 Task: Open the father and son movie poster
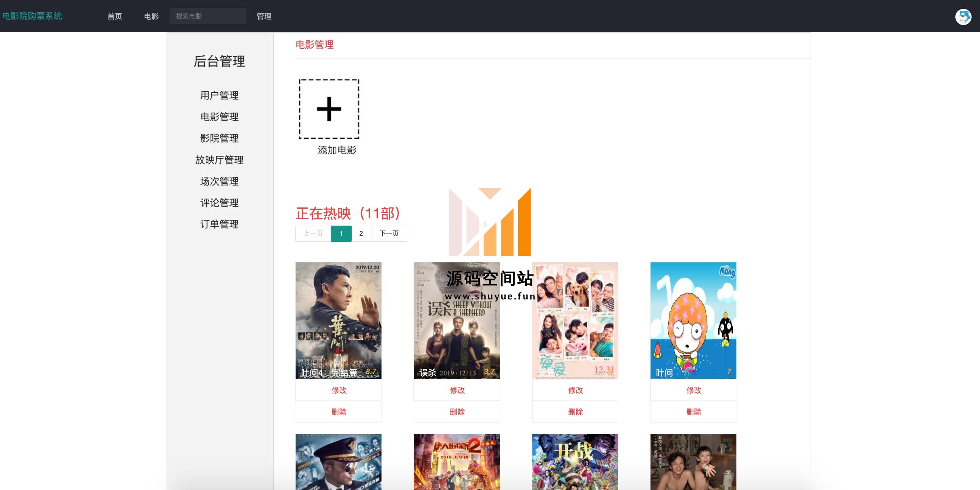point(693,462)
